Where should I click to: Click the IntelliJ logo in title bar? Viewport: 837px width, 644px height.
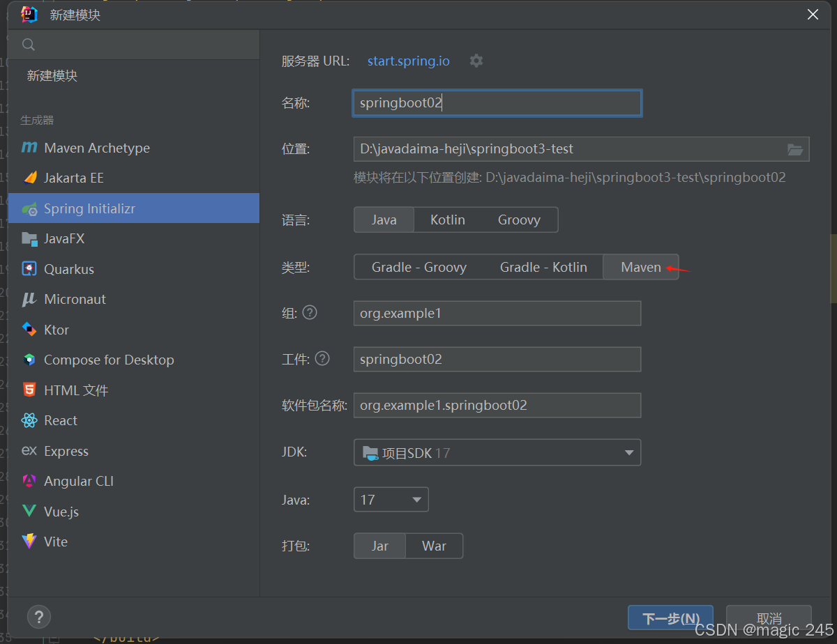[29, 15]
